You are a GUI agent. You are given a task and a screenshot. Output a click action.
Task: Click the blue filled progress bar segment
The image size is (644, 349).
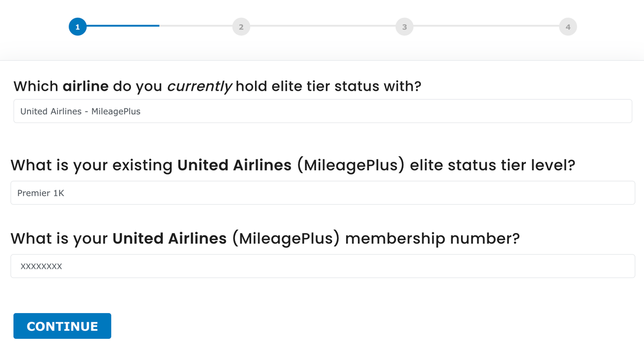[x=122, y=26]
